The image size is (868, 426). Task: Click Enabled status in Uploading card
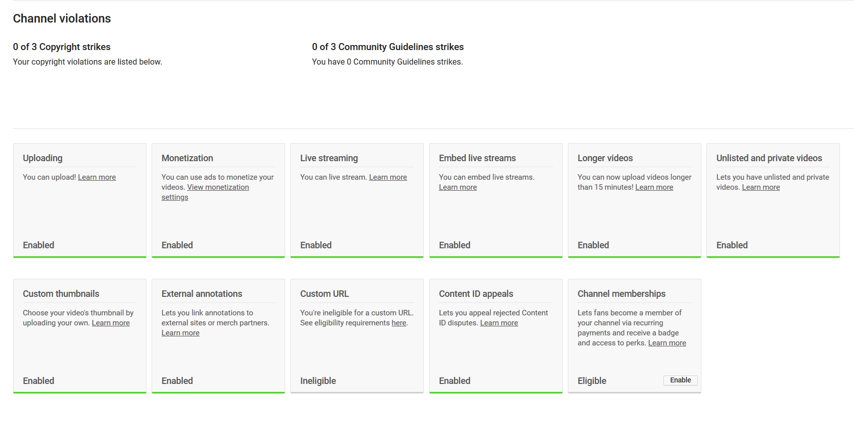(x=39, y=245)
